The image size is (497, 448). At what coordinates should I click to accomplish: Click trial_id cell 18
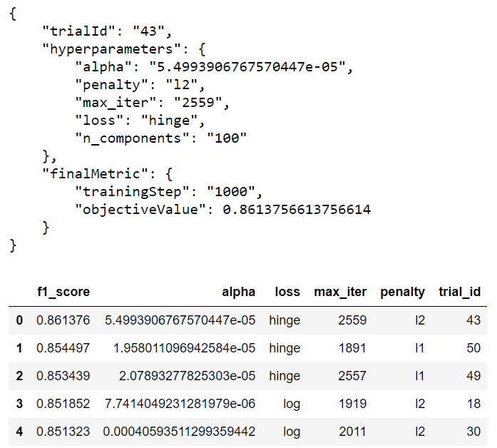[473, 404]
